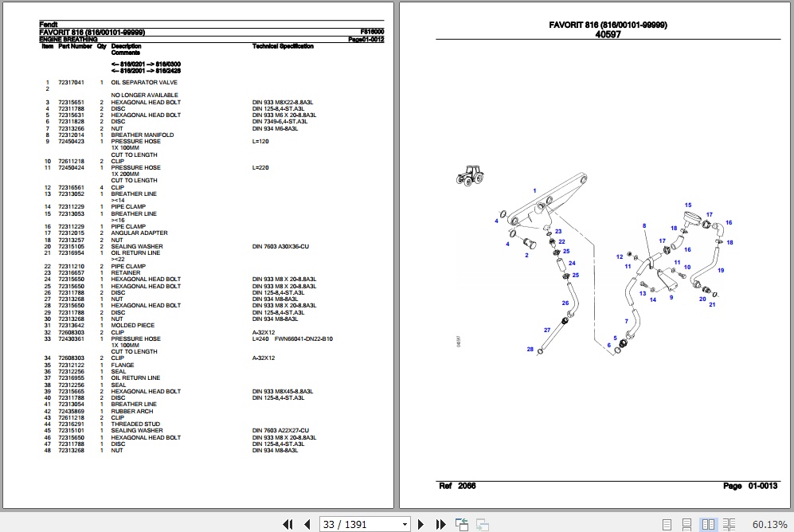Click the 60.13% zoom level indicator
This screenshot has width=794, height=532.
[x=769, y=524]
